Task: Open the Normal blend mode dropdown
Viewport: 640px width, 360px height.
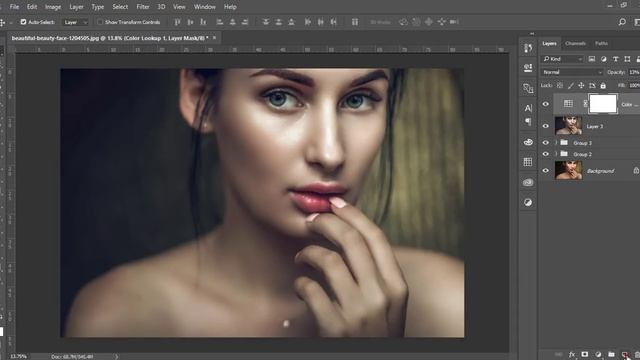Action: click(x=572, y=72)
